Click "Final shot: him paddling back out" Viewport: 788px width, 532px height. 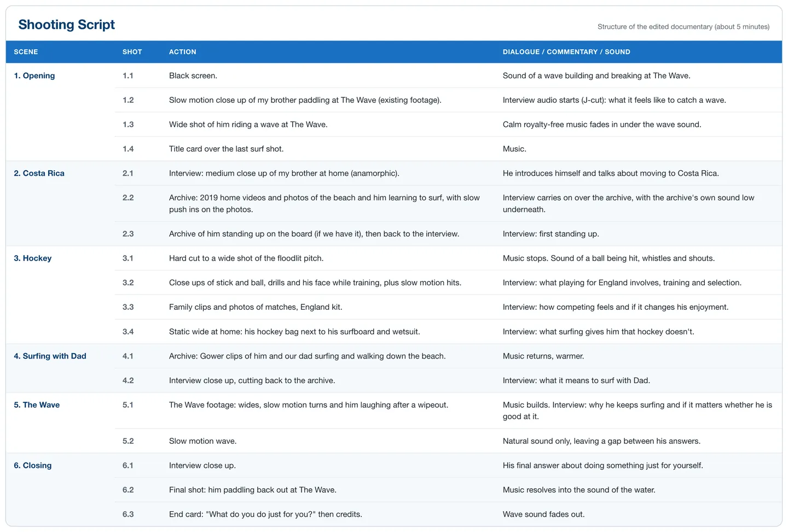(253, 490)
